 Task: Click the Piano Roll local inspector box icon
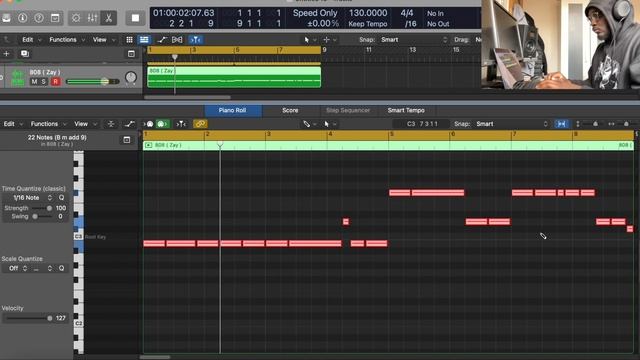127,140
